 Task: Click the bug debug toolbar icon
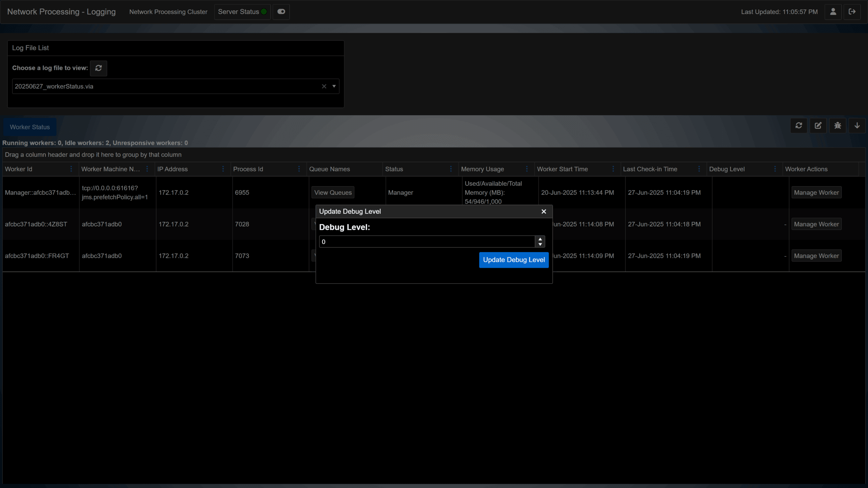click(x=838, y=126)
